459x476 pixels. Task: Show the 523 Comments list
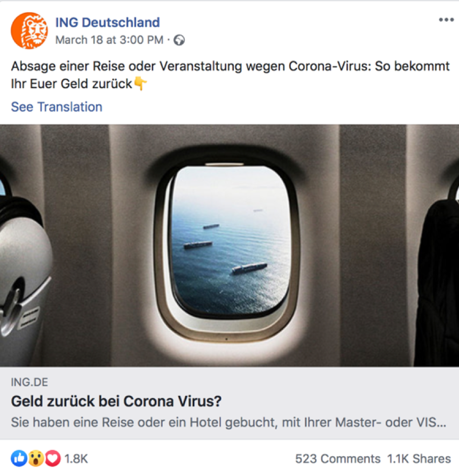click(x=338, y=459)
